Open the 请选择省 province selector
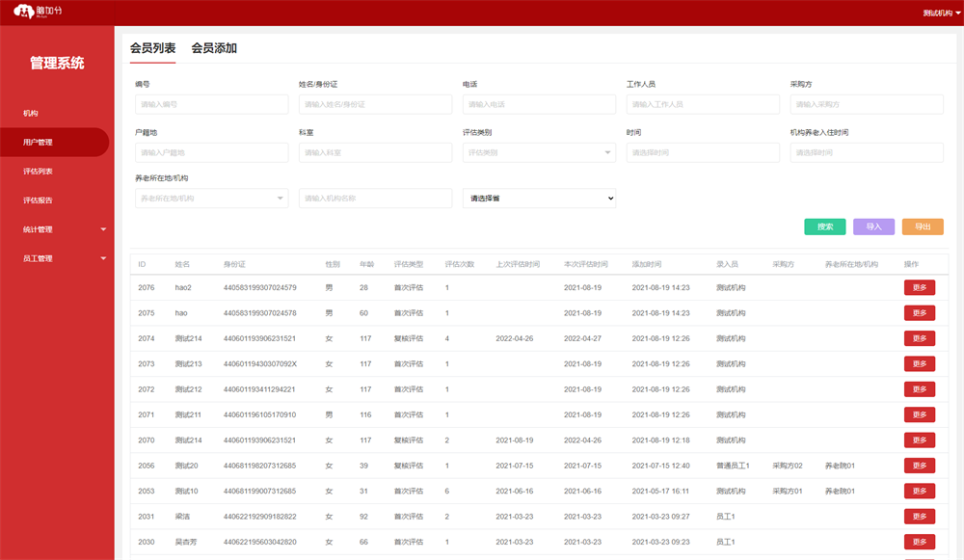964x560 pixels. [539, 198]
